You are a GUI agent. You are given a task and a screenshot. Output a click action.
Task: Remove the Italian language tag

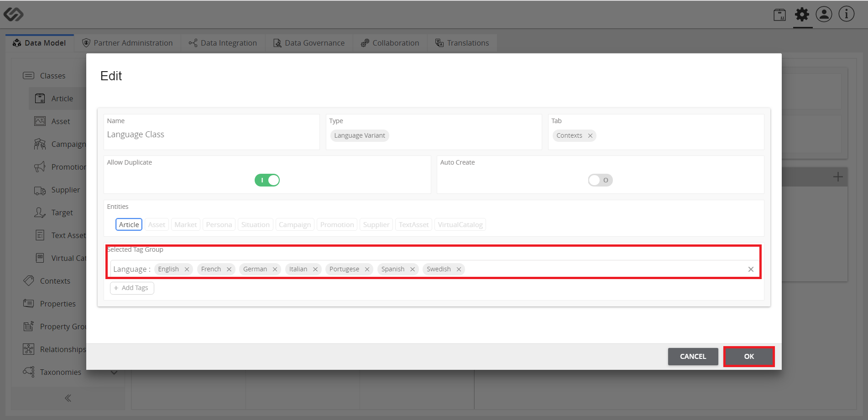point(315,269)
